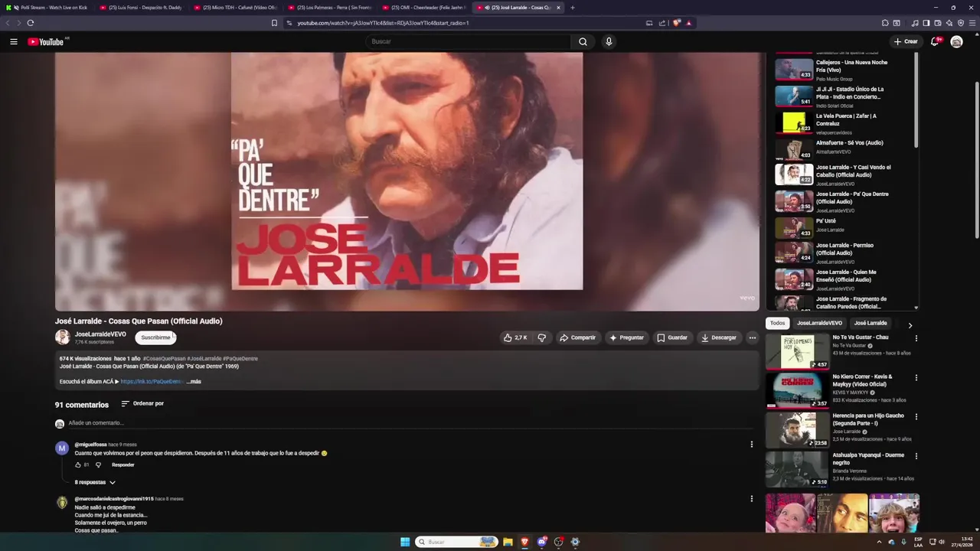
Task: Go to the YouTube home logo
Action: click(x=47, y=41)
